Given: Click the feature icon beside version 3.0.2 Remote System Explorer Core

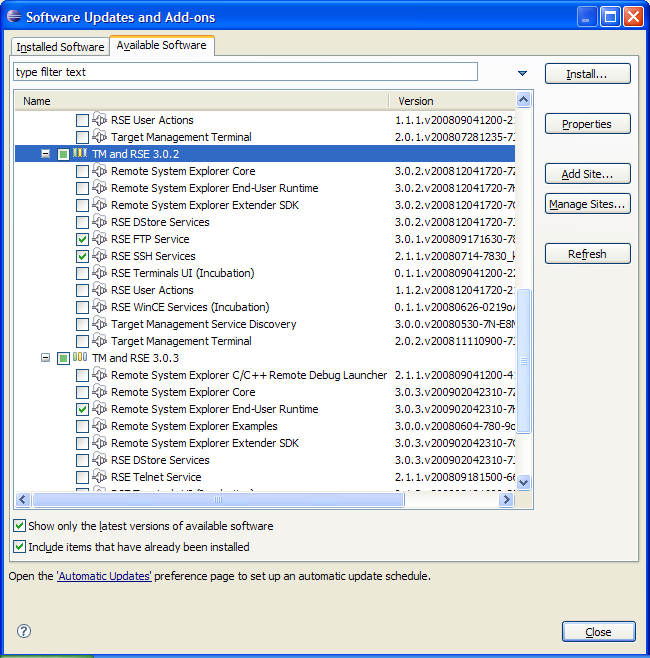Looking at the screenshot, I should (99, 171).
